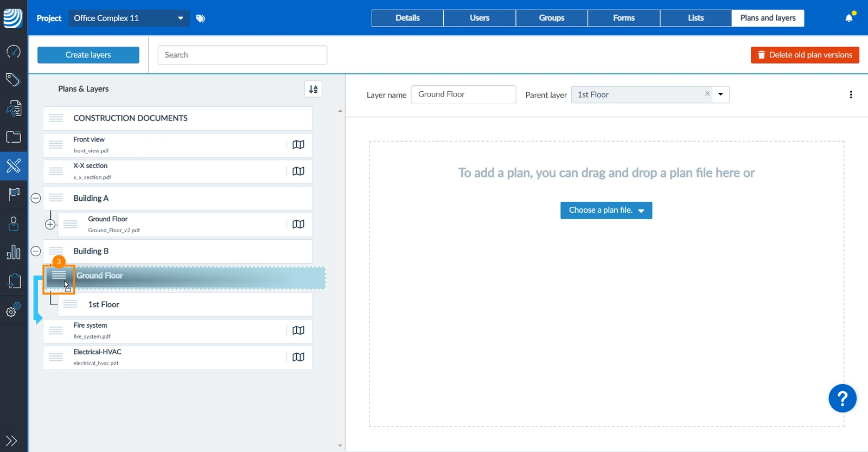
Task: Switch to the Users tab
Action: 480,18
